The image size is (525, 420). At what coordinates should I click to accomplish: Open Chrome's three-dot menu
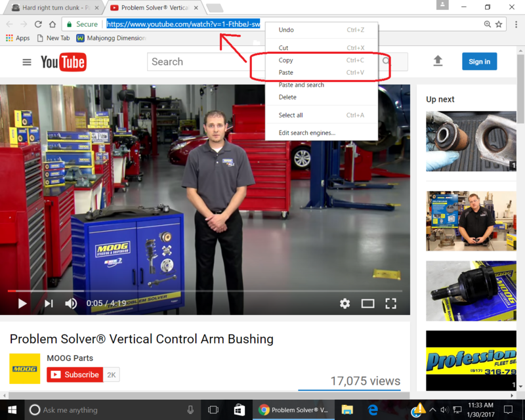[516, 24]
